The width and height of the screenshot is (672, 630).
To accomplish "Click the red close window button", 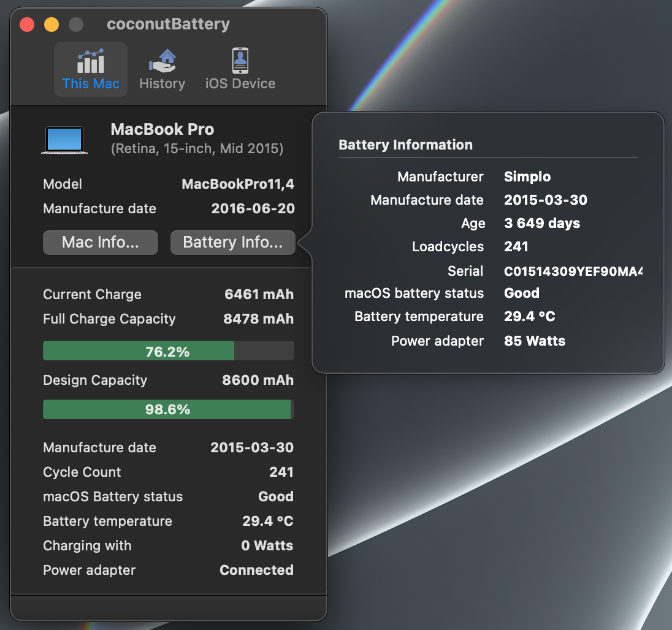I will point(27,25).
